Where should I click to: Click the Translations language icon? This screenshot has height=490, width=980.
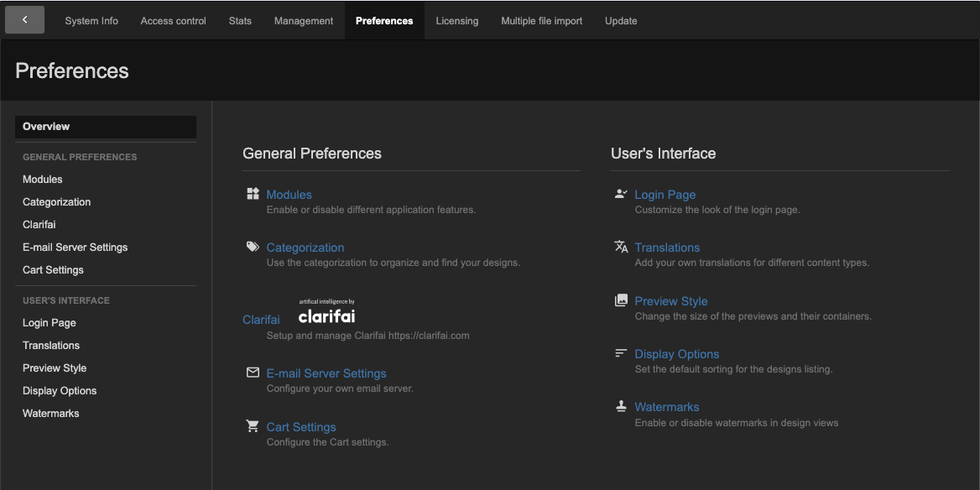pyautogui.click(x=621, y=247)
